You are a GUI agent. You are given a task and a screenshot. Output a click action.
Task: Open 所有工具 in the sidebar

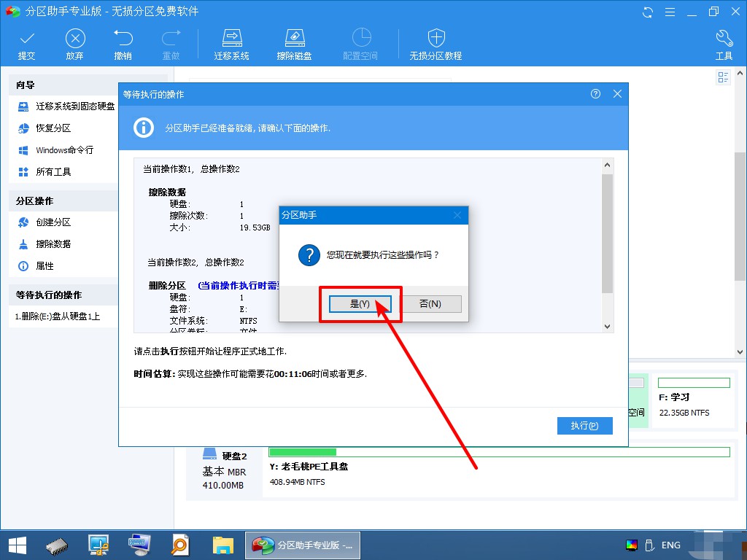[x=44, y=172]
